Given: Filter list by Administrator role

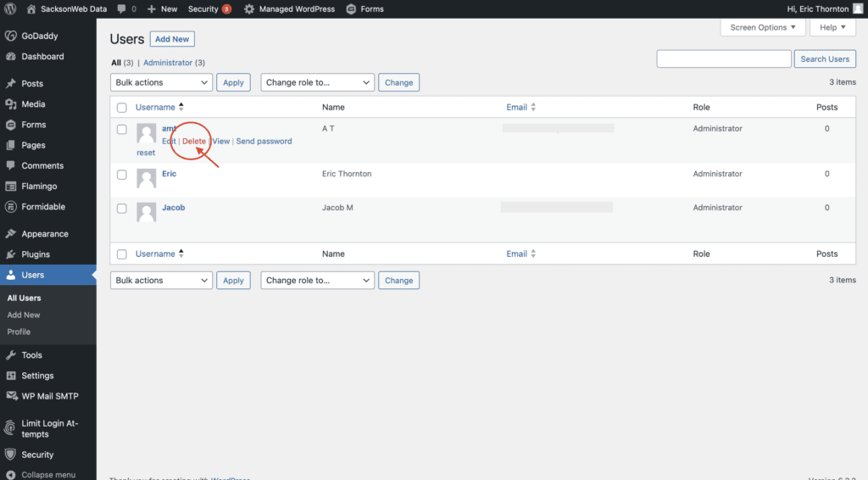Looking at the screenshot, I should pyautogui.click(x=168, y=63).
